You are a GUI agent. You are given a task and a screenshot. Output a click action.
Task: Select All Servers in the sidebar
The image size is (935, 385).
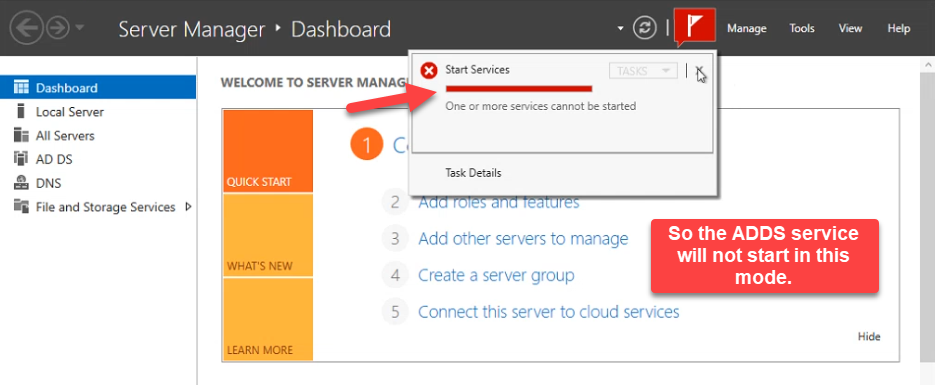(x=98, y=135)
